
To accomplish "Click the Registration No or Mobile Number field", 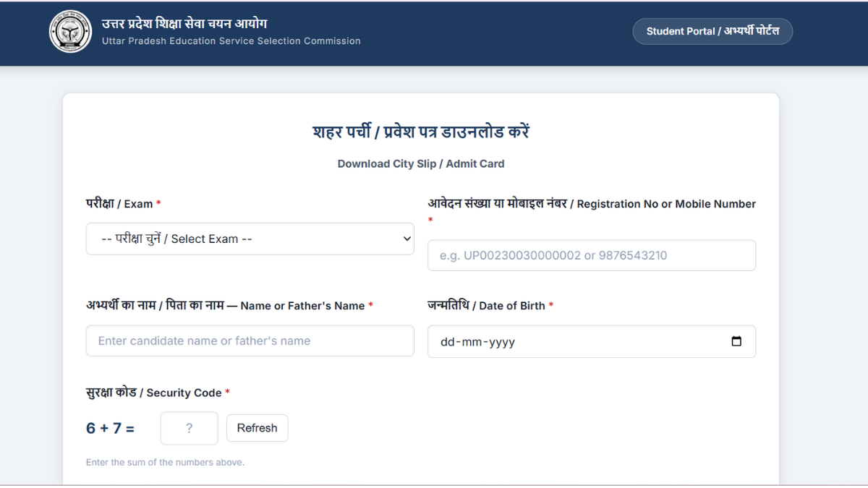I will pos(591,255).
